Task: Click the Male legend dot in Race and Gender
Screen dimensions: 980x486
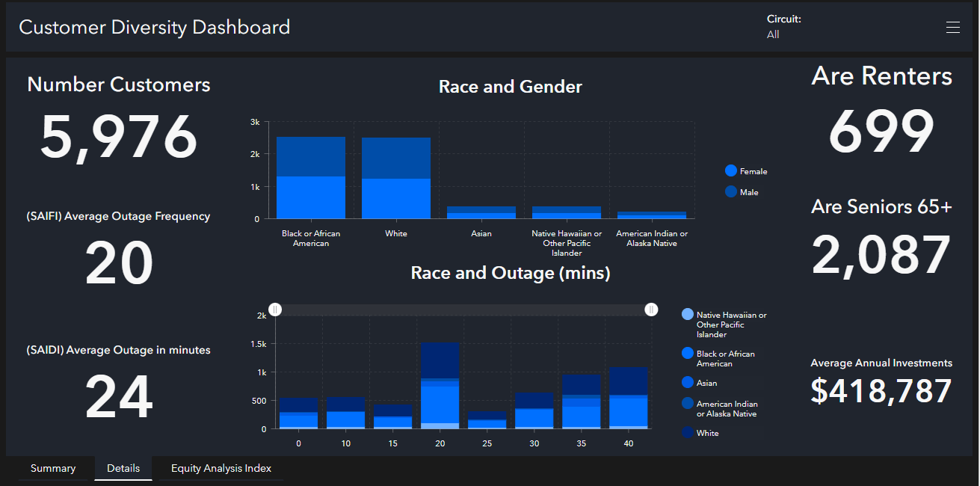Action: coord(730,191)
